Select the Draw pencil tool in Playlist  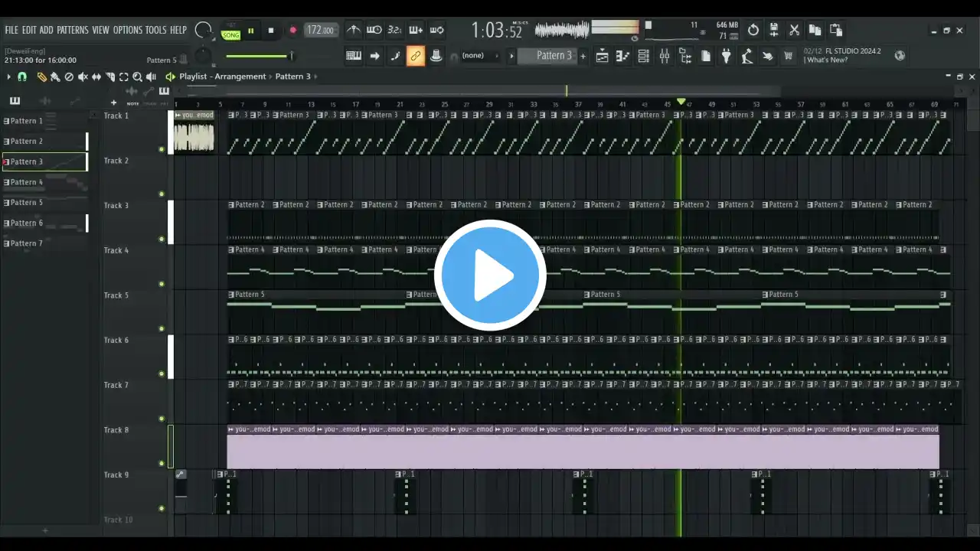(x=41, y=77)
